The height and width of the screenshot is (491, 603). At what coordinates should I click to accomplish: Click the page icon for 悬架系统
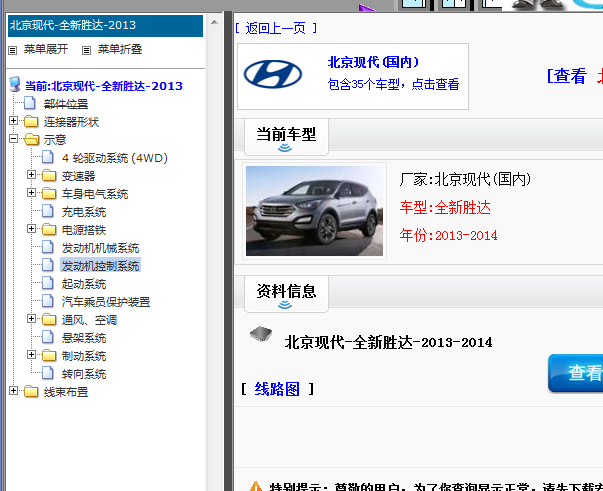[x=48, y=337]
